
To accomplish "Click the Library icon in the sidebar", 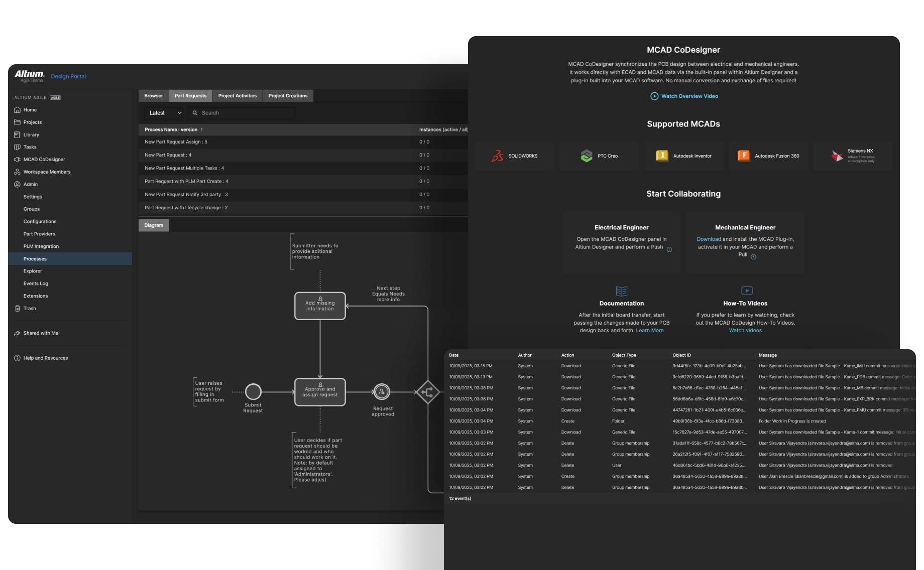I will click(x=17, y=134).
